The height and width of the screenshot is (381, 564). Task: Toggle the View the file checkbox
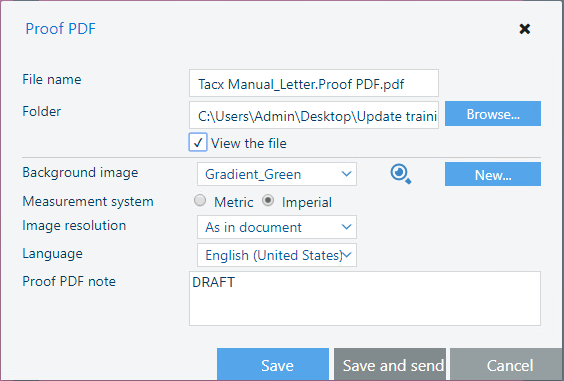(198, 142)
